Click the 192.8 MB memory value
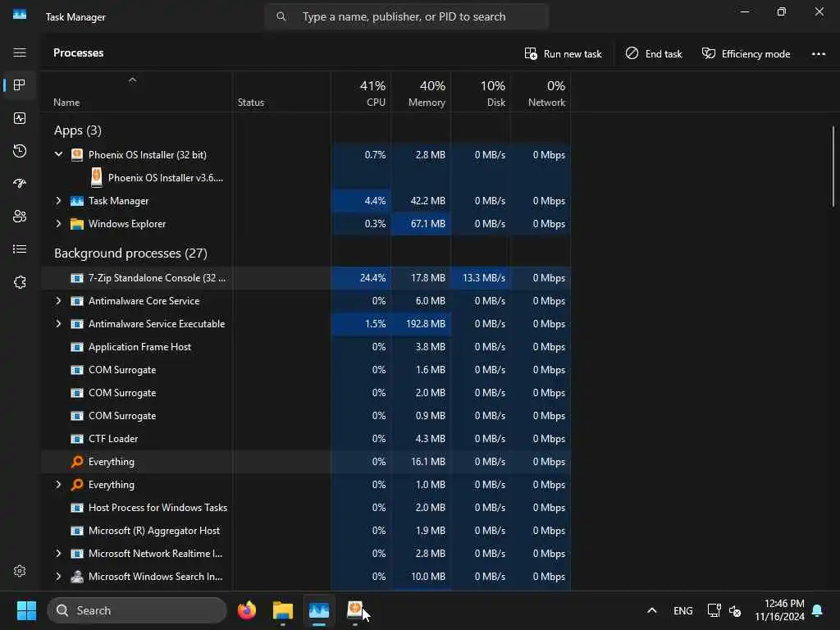 point(426,324)
